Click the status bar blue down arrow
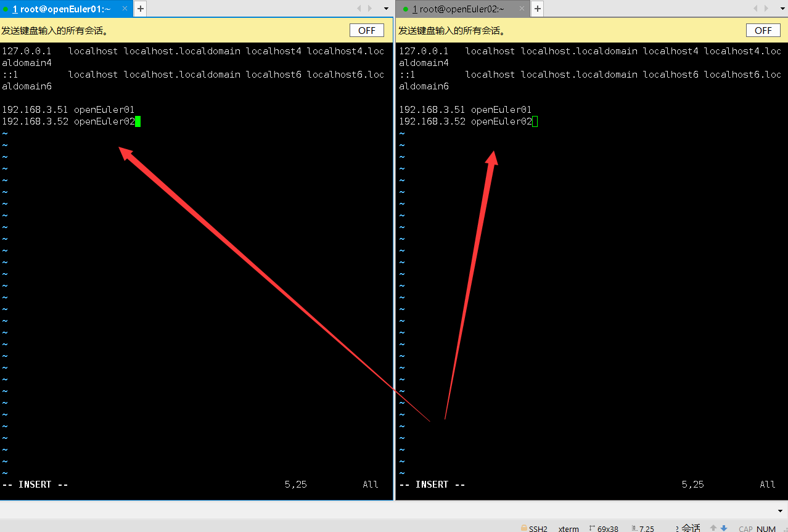788x532 pixels. point(724,529)
